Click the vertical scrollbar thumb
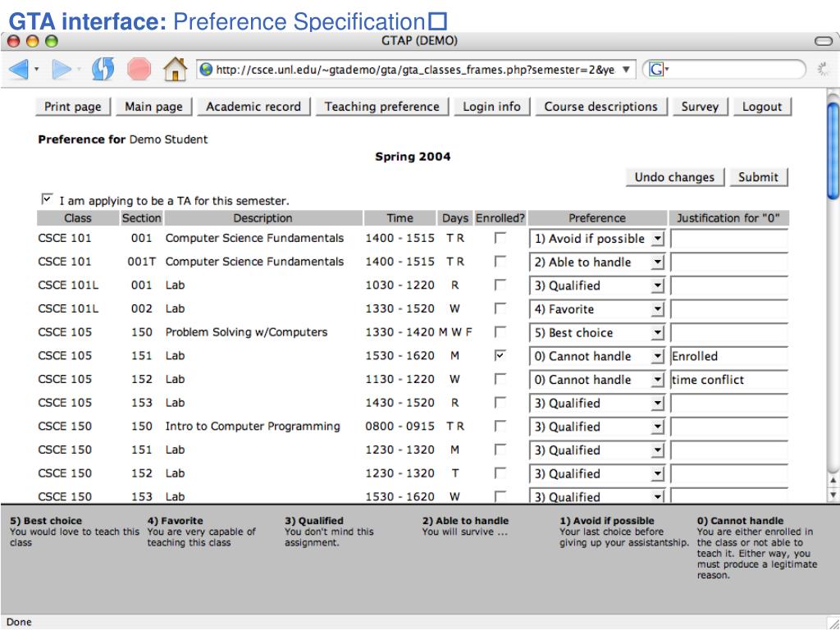 (833, 150)
